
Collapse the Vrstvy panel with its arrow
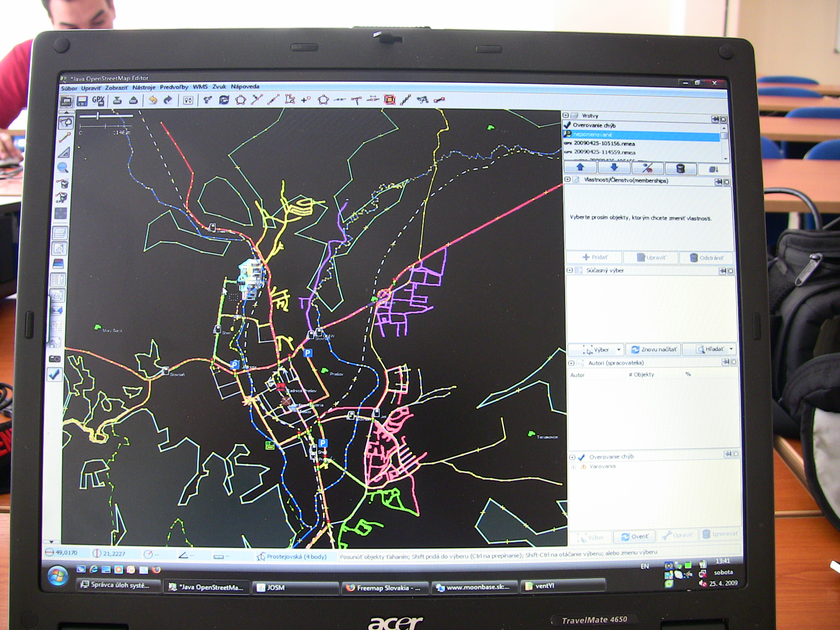coord(566,116)
